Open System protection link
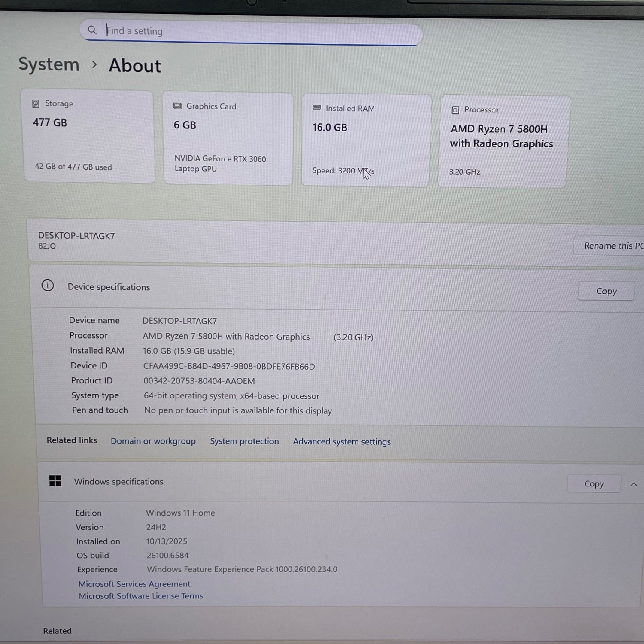The height and width of the screenshot is (644, 644). tap(244, 441)
